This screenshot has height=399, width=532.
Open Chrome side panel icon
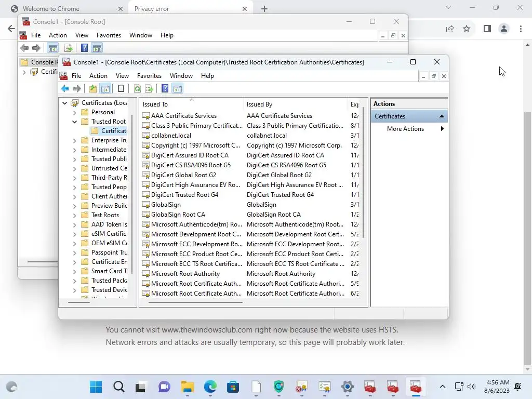(487, 29)
